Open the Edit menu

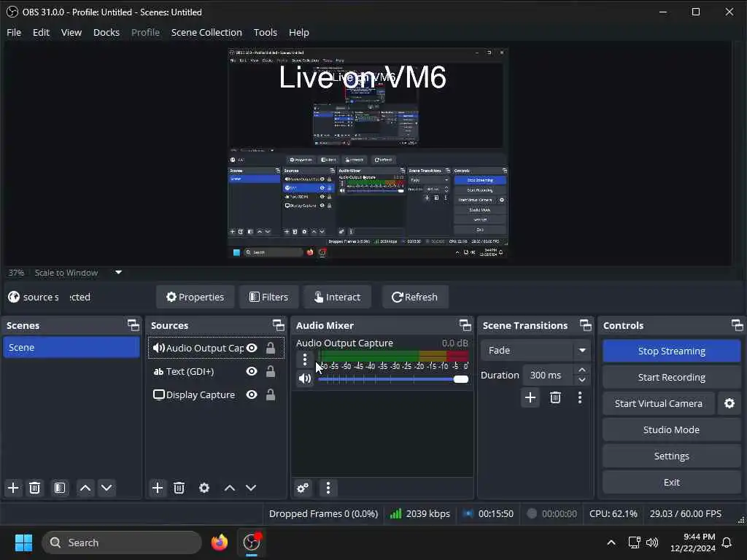tap(41, 32)
